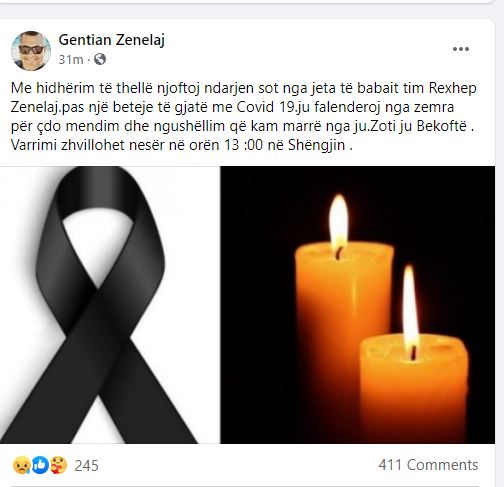The width and height of the screenshot is (504, 487).
Task: Open the 31m post timestamp link
Action: pos(71,60)
